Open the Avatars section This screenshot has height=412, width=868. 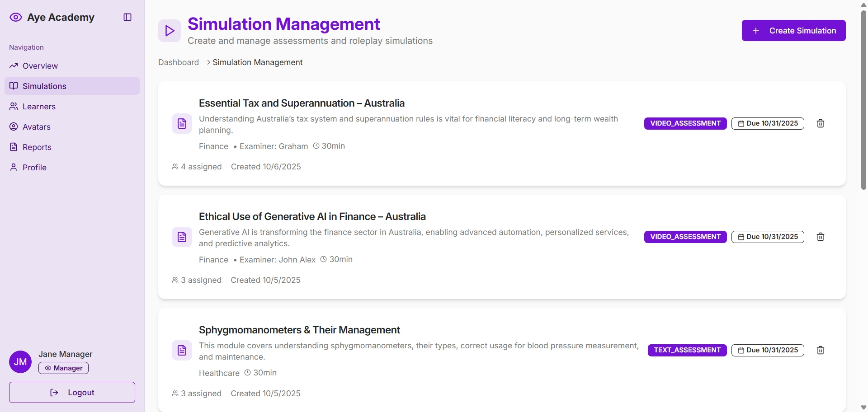point(37,127)
